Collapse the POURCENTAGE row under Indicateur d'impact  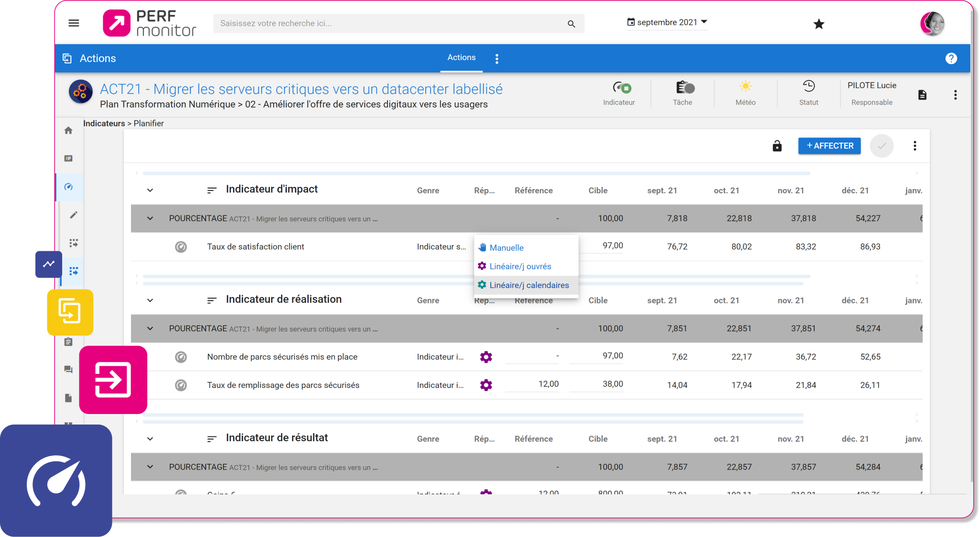150,218
